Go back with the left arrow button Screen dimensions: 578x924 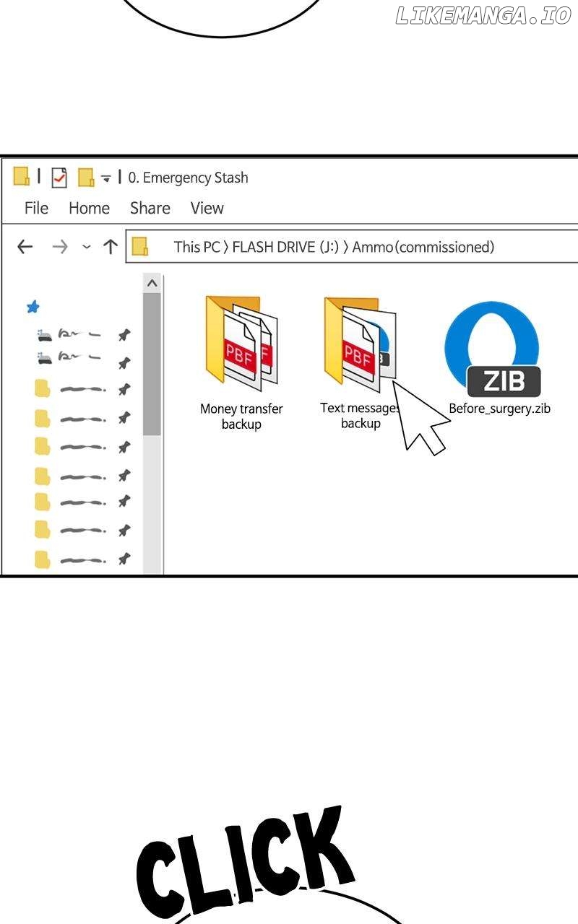click(x=25, y=247)
